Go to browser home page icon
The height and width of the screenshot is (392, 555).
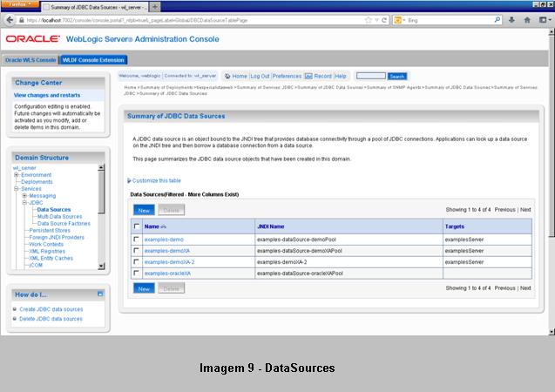[527, 20]
